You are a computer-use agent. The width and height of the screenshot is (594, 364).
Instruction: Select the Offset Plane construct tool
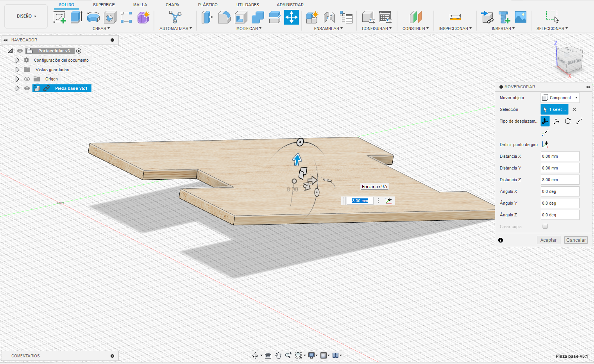(415, 17)
